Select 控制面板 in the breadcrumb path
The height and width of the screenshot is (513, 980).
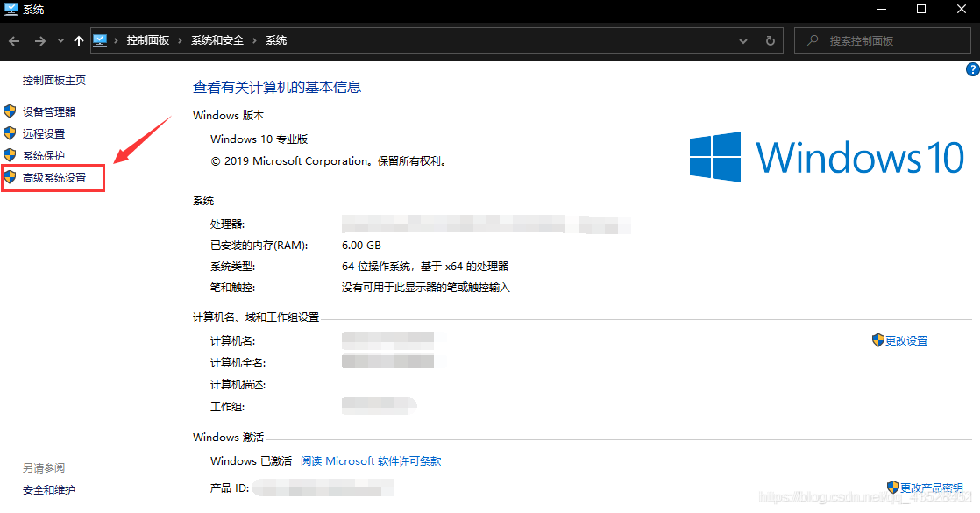pyautogui.click(x=148, y=40)
